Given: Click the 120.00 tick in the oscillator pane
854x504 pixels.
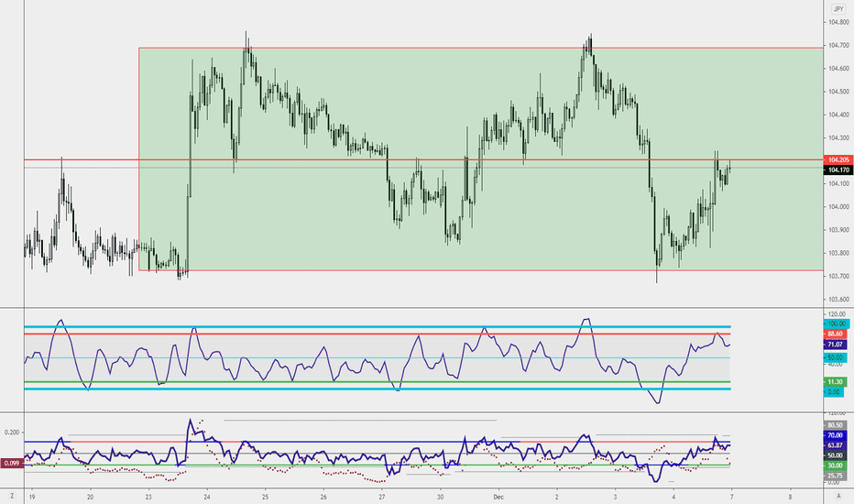Looking at the screenshot, I should pyautogui.click(x=837, y=313).
